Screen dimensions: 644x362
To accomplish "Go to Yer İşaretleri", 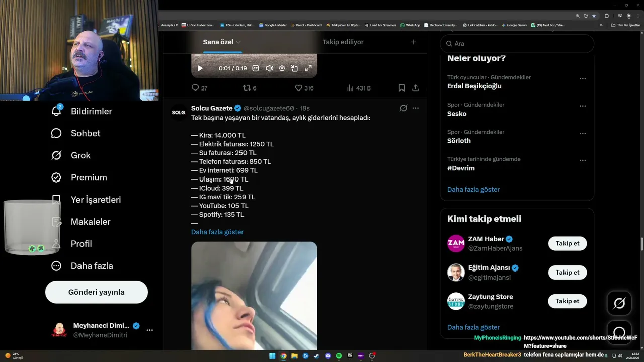I will (x=86, y=200).
